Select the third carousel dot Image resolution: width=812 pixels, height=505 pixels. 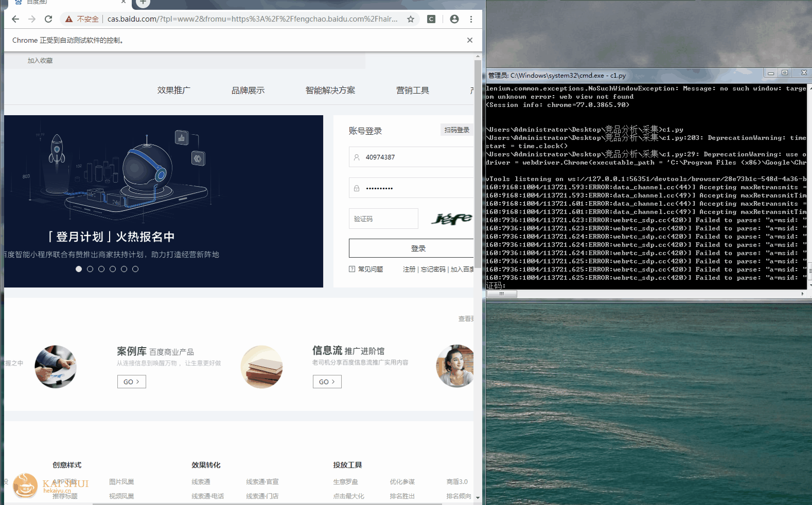pos(101,269)
